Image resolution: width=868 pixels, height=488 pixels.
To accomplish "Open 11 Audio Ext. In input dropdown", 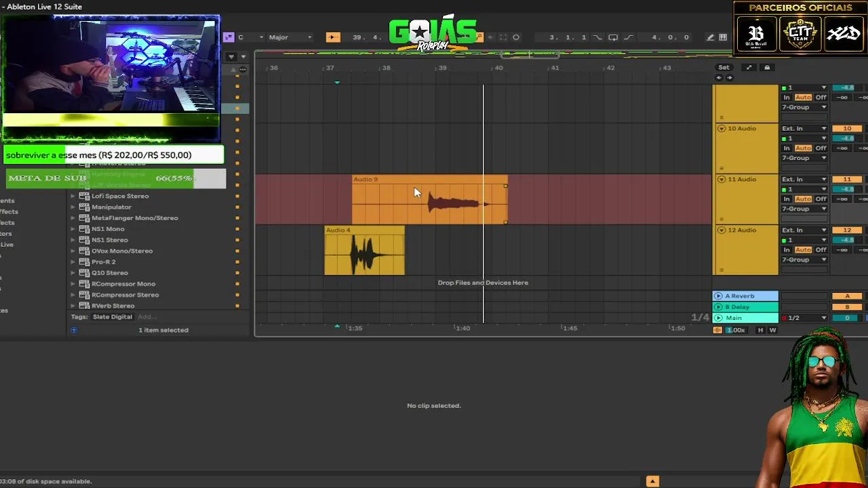I will tap(804, 180).
